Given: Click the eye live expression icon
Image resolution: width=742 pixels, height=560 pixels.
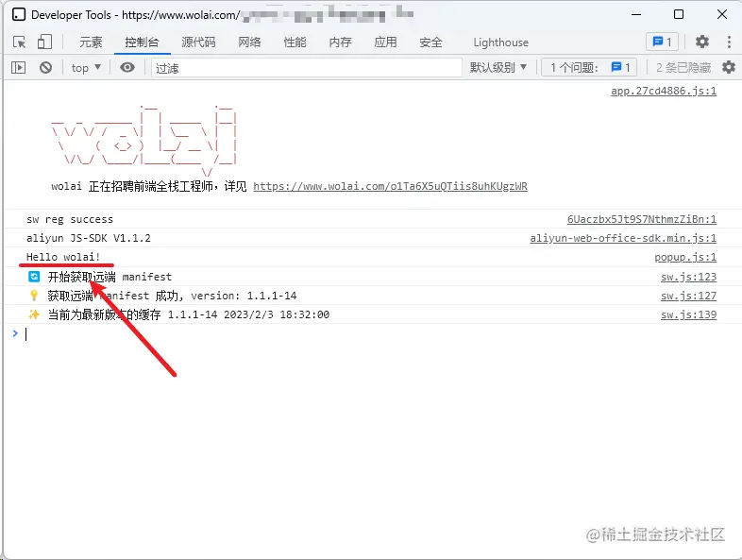Looking at the screenshot, I should point(127,68).
